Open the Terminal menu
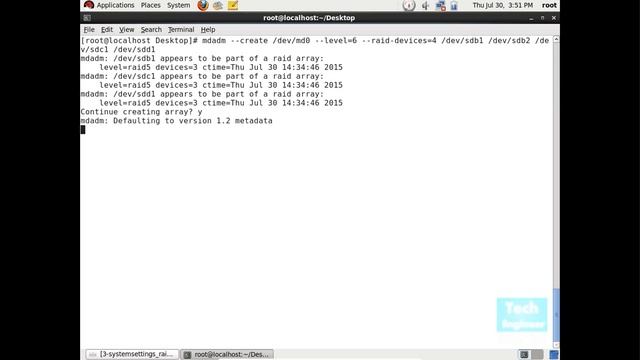The height and width of the screenshot is (360, 640). pos(181,29)
